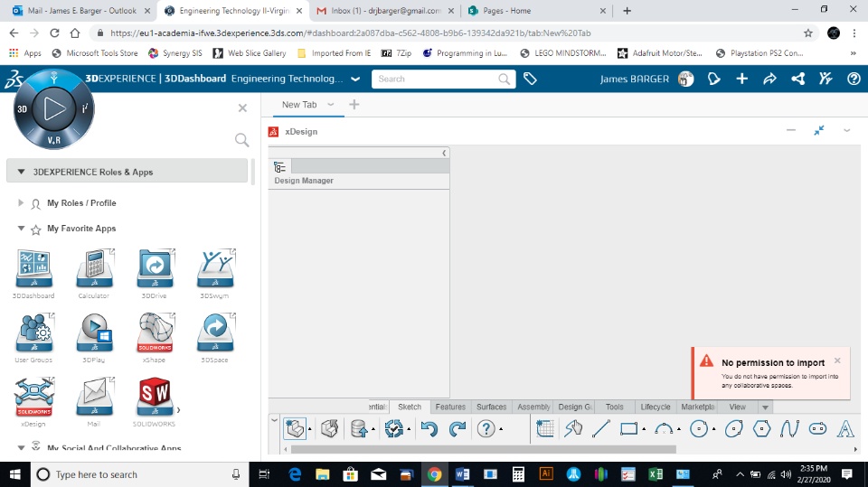
Task: Select the Ellipse sketch tool
Action: click(733, 429)
